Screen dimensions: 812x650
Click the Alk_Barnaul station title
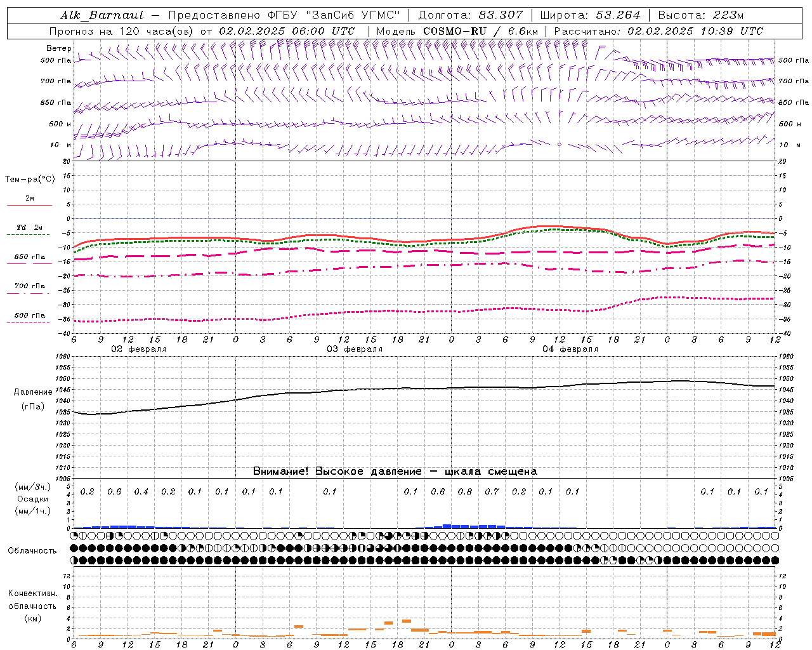(x=102, y=15)
